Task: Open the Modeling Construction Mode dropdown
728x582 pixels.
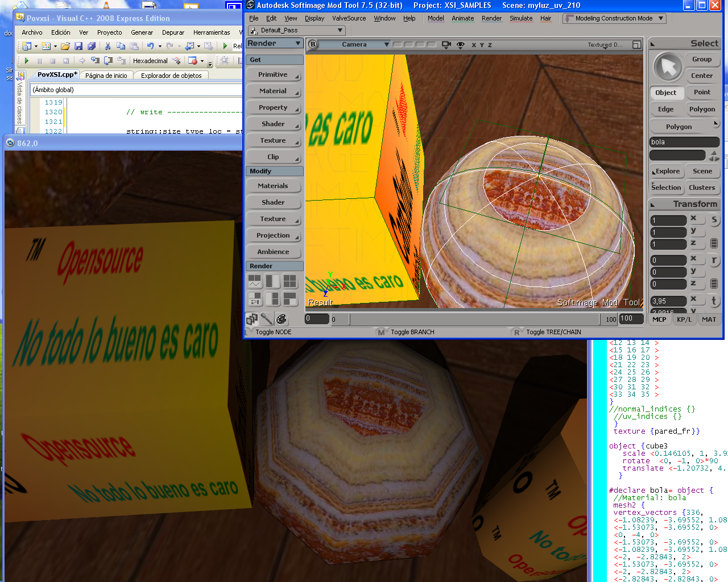Action: [614, 18]
